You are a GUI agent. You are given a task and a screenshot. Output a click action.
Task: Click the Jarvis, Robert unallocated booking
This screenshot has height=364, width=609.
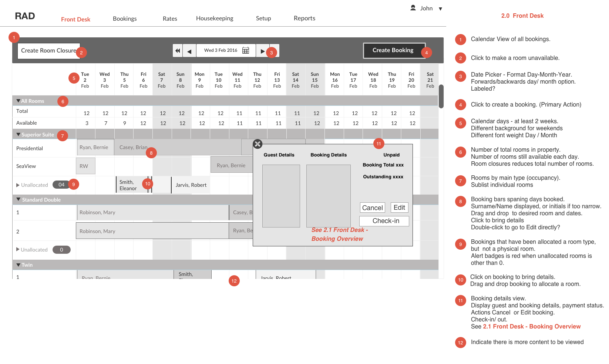coord(191,185)
